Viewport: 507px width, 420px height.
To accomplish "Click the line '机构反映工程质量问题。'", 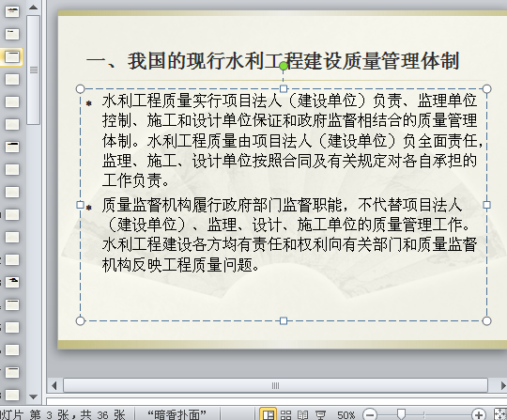I will coord(180,265).
